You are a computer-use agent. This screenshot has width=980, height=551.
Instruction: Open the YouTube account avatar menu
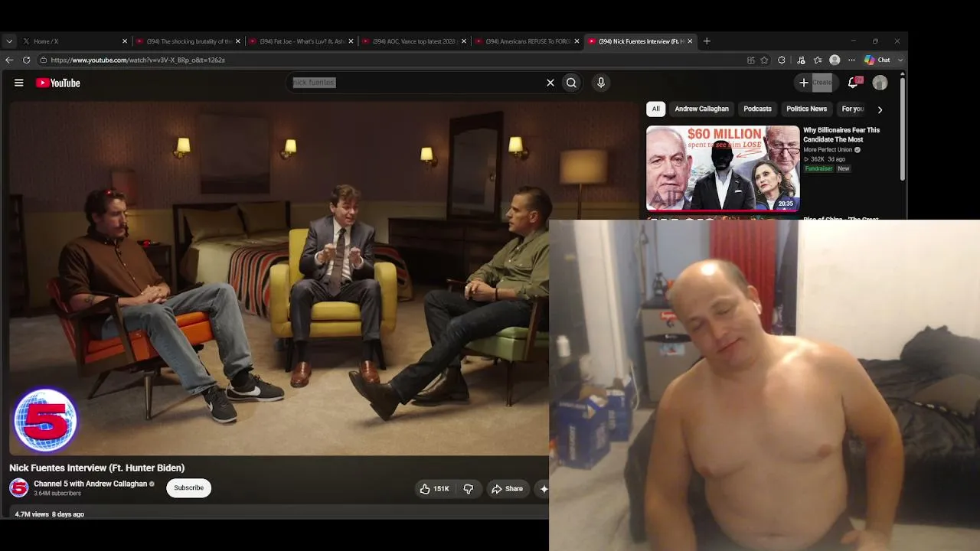(880, 83)
